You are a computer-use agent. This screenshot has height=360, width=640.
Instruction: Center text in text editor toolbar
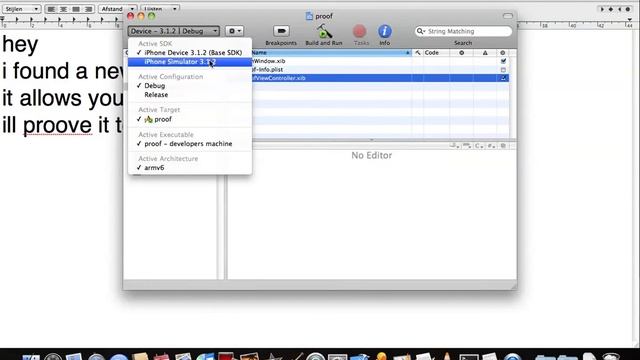coord(63,9)
